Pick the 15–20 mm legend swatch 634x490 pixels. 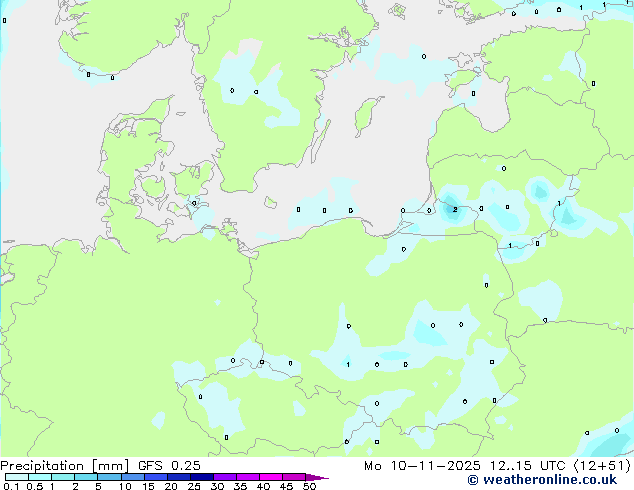pos(155,477)
